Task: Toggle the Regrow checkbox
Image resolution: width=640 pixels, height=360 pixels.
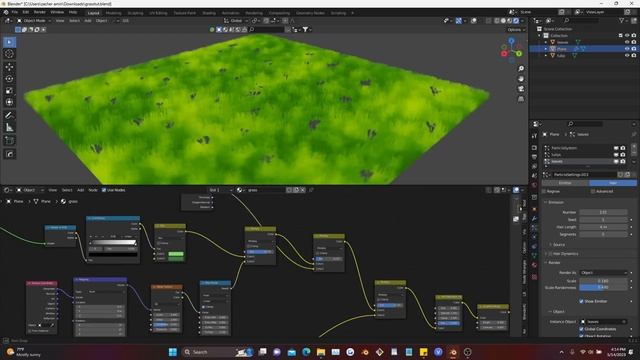Action: 544,191
